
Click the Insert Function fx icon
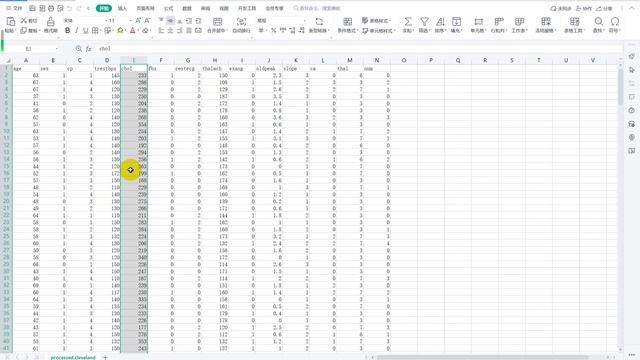pyautogui.click(x=89, y=49)
